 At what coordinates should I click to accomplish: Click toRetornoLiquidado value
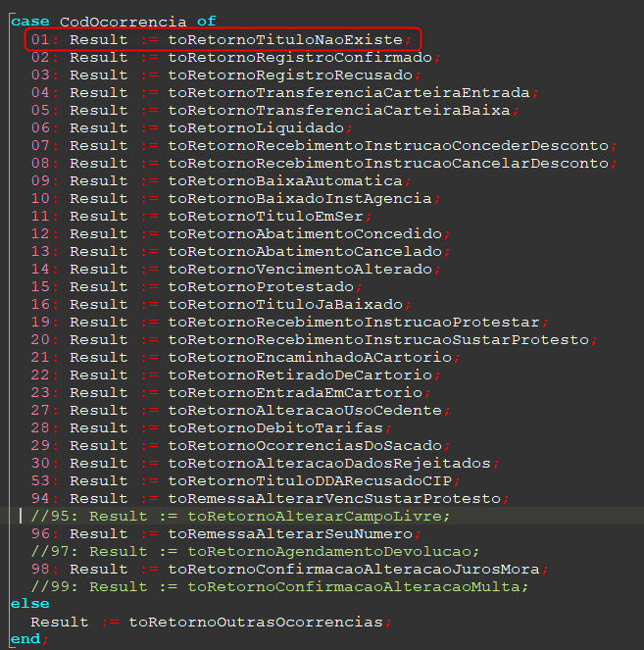pyautogui.click(x=256, y=128)
